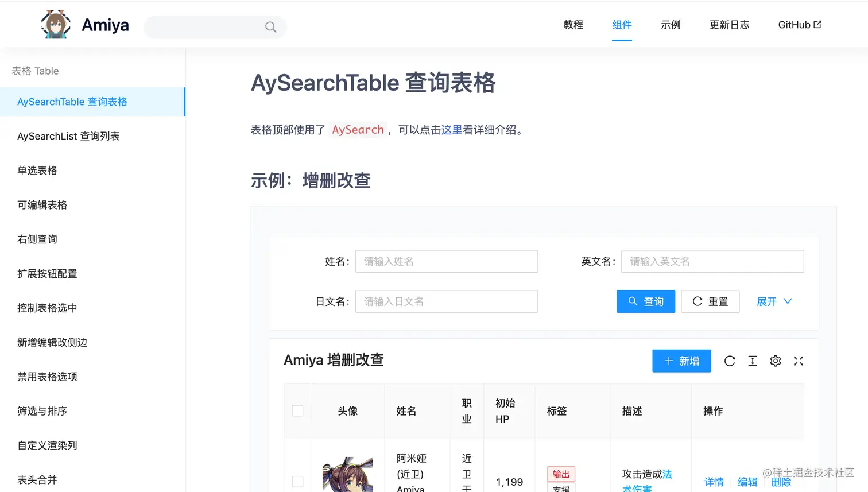Go to 自定义渲染列 in sidebar

click(x=92, y=445)
